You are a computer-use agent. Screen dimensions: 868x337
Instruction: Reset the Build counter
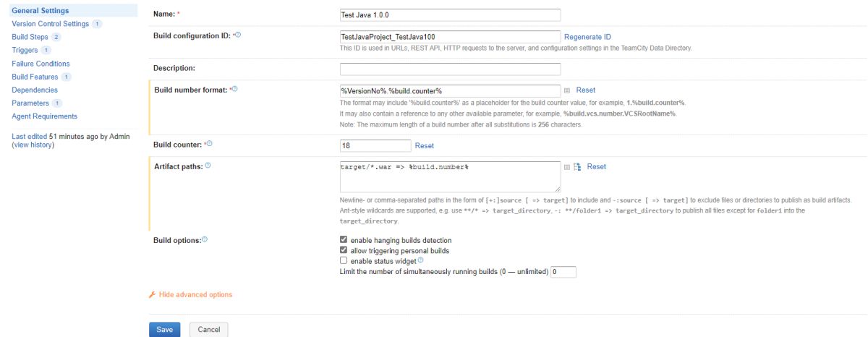tap(425, 145)
